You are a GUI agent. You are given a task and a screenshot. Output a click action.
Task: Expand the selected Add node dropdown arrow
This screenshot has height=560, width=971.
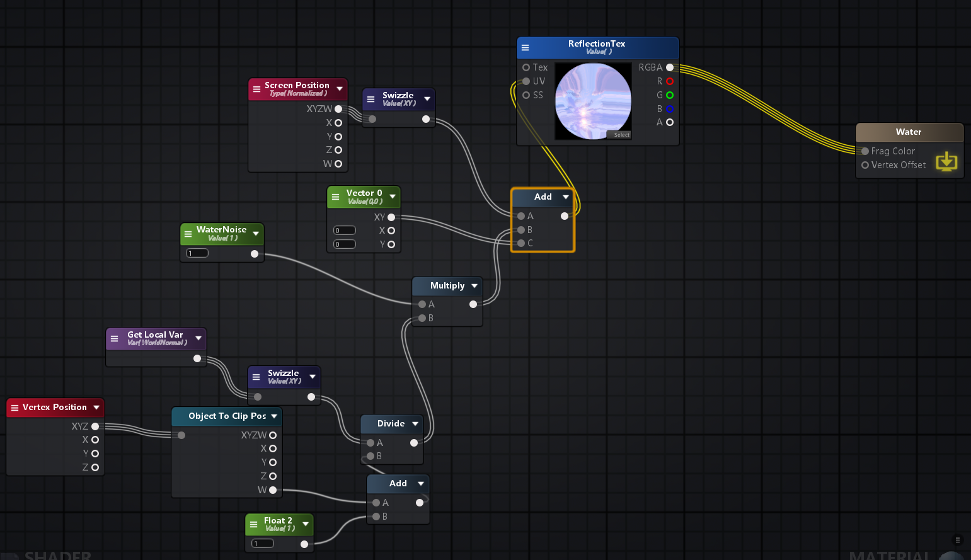coord(566,197)
